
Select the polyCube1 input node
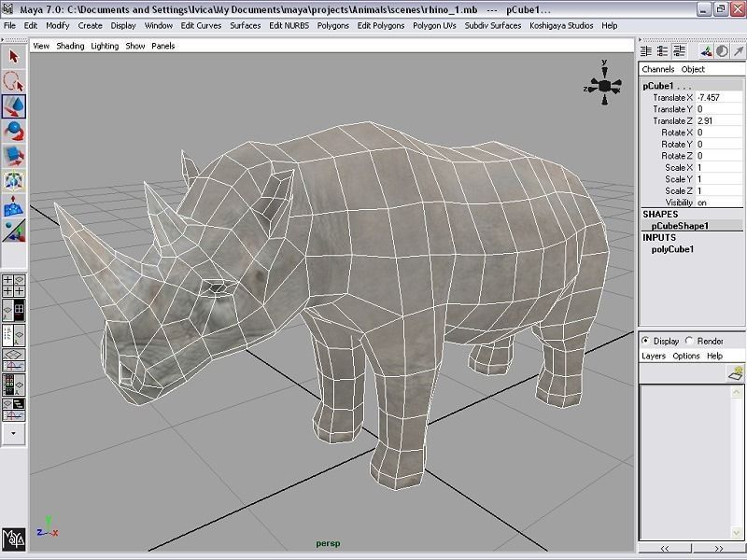click(672, 249)
